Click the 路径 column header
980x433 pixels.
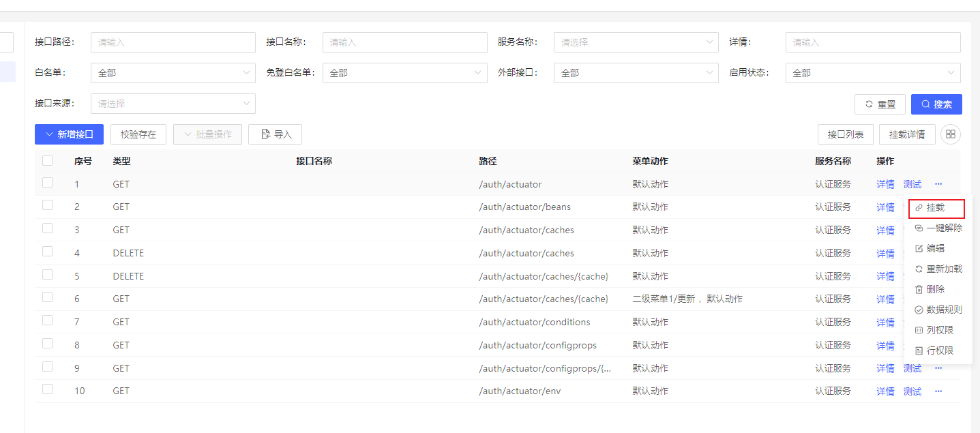pos(488,161)
